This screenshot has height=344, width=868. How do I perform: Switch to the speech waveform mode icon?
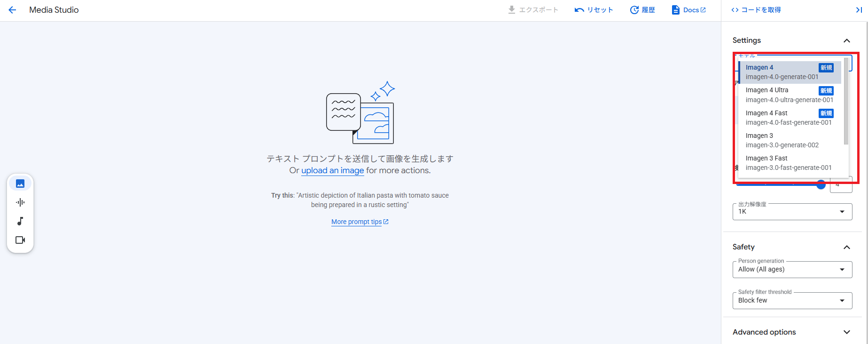(x=20, y=202)
